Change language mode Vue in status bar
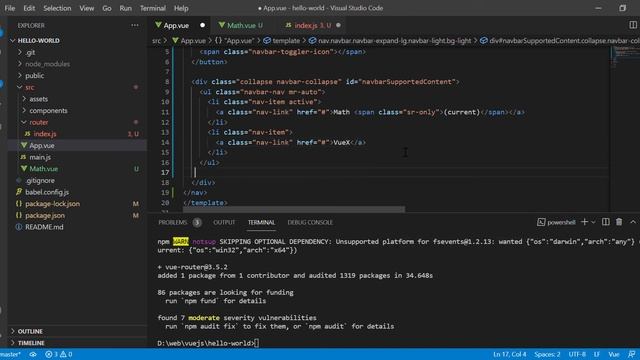 click(614, 354)
